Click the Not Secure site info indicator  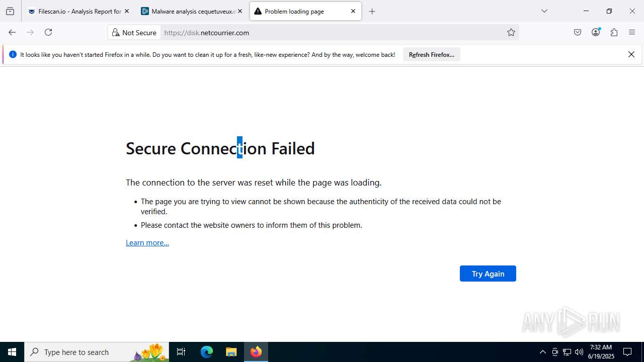[134, 33]
